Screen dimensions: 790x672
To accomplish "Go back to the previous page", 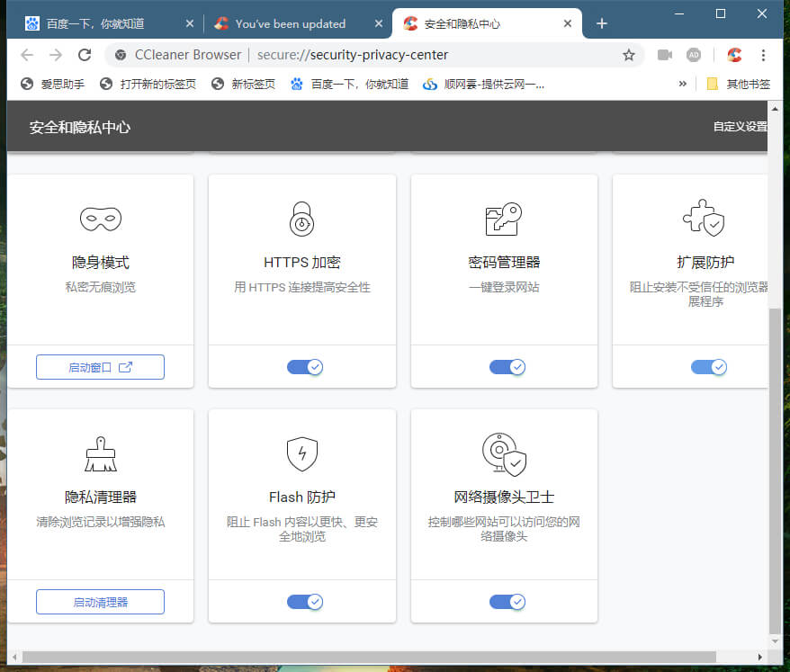I will [27, 55].
